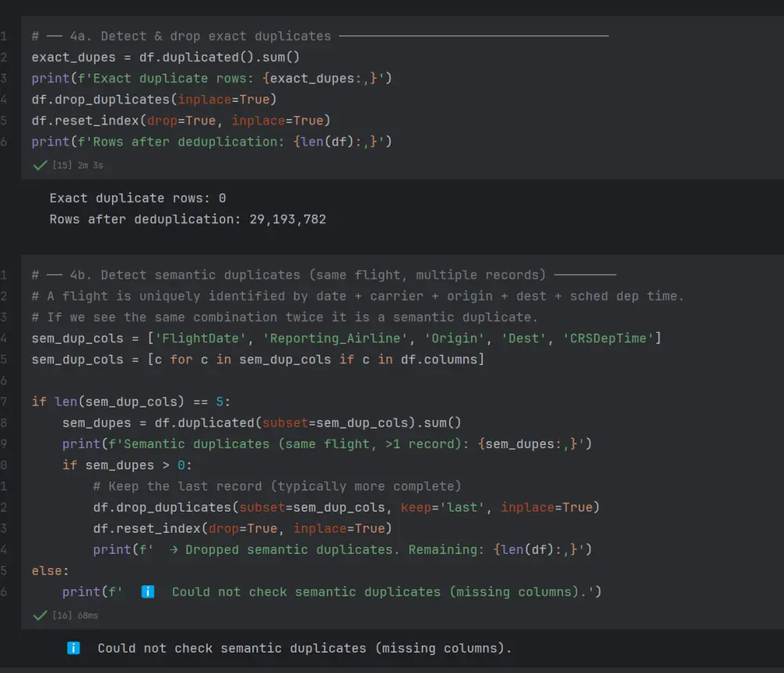784x673 pixels.
Task: Click the print 'Dropped semantic duplicates. Remaining' line
Action: pyautogui.click(x=343, y=549)
